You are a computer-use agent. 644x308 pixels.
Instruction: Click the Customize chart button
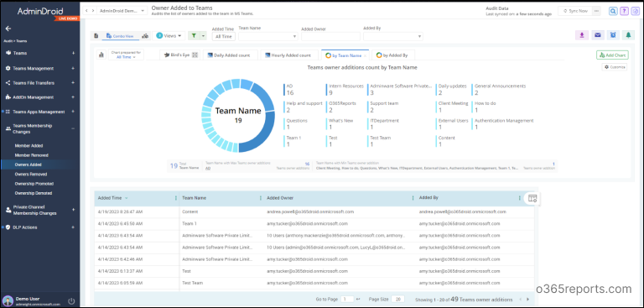615,67
